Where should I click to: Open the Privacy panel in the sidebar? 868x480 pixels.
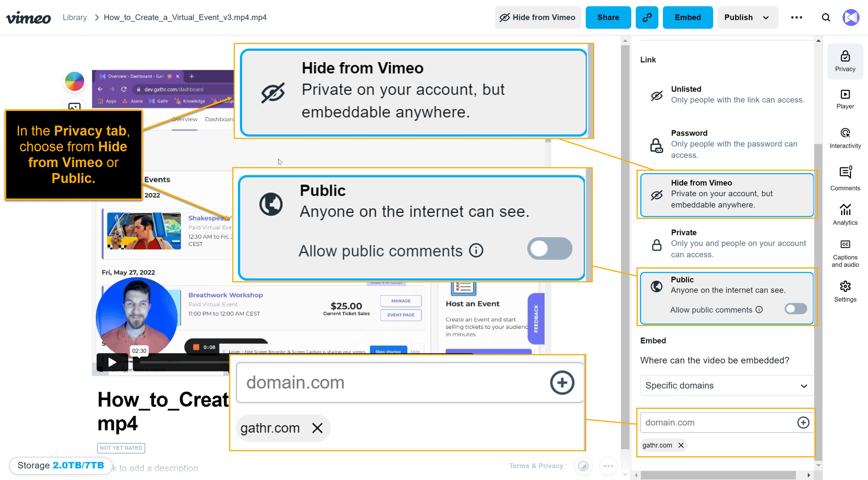click(x=845, y=61)
